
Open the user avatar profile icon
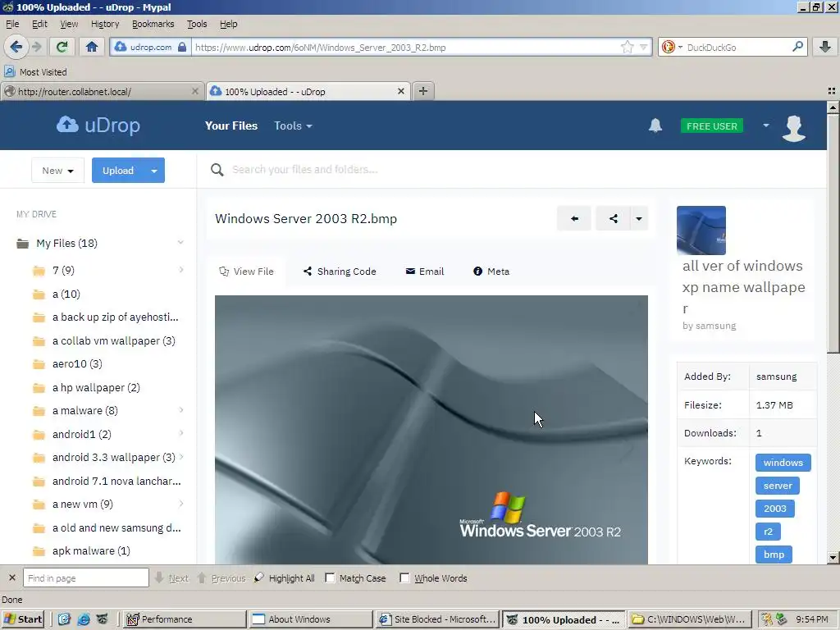pyautogui.click(x=794, y=128)
